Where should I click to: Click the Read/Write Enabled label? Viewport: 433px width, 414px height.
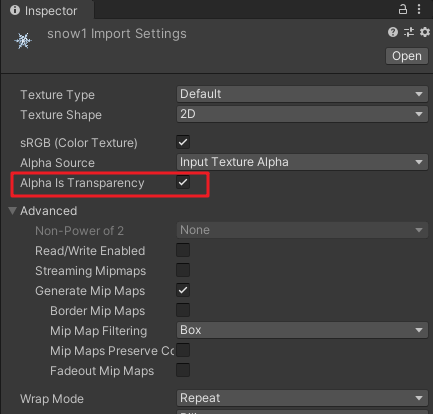tap(90, 251)
